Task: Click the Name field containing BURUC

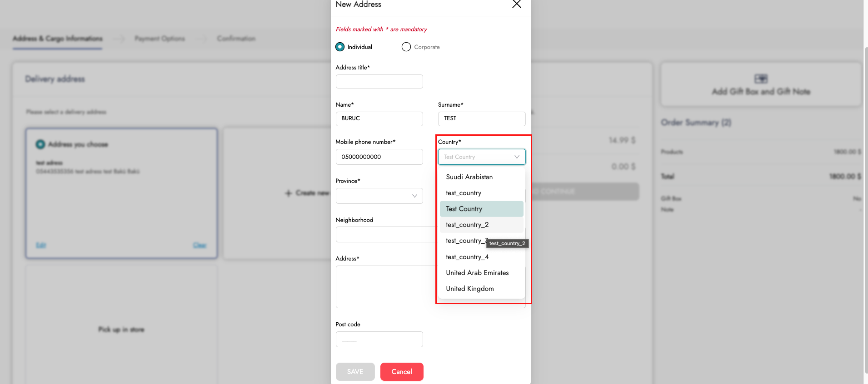Action: (x=379, y=118)
